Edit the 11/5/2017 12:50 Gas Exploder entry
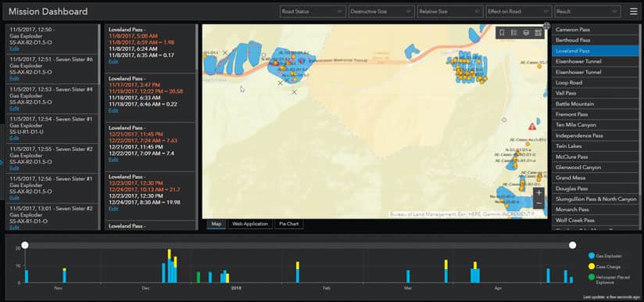 point(14,49)
